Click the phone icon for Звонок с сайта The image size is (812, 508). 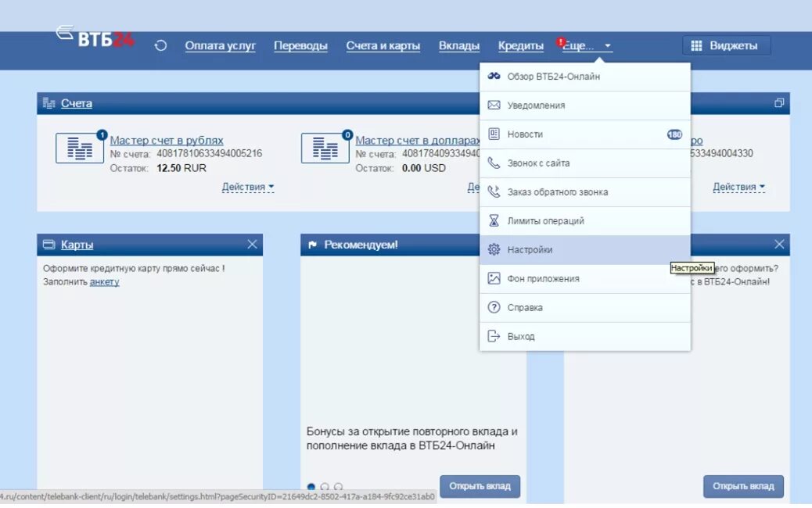tap(494, 163)
